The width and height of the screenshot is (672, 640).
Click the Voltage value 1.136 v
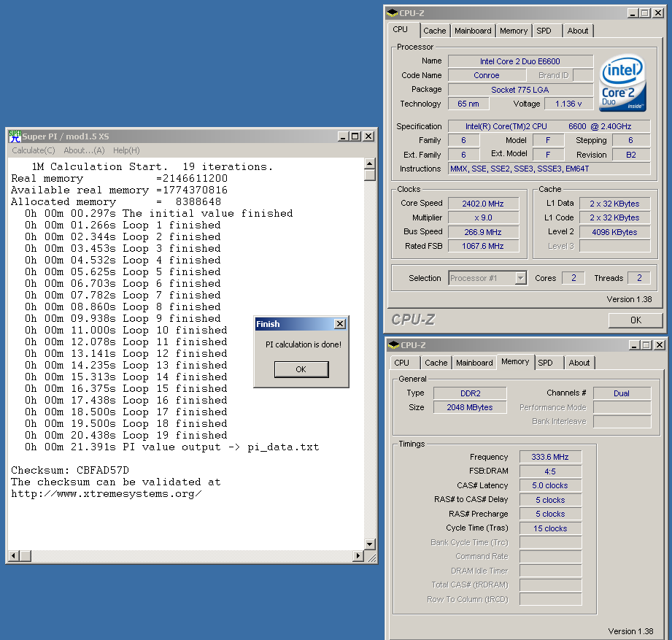568,104
